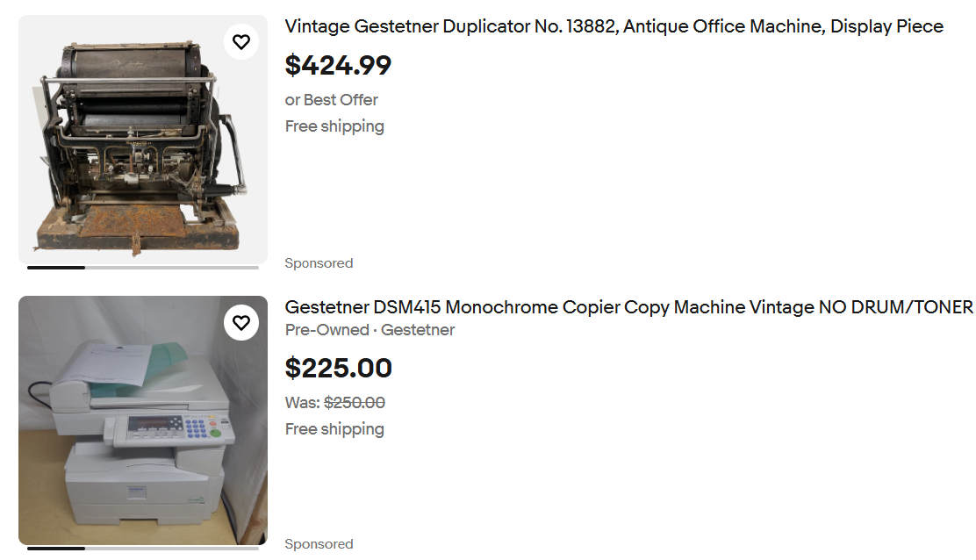
Task: Click the Gestetner brand label beneath the DSM415 title
Action: tap(418, 330)
